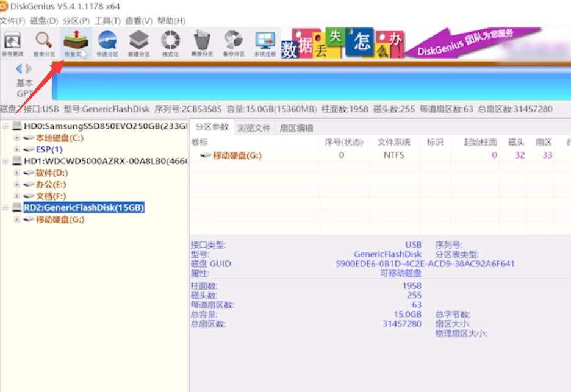Go to previous disk with left arrow
The height and width of the screenshot is (392, 571).
pos(19,68)
